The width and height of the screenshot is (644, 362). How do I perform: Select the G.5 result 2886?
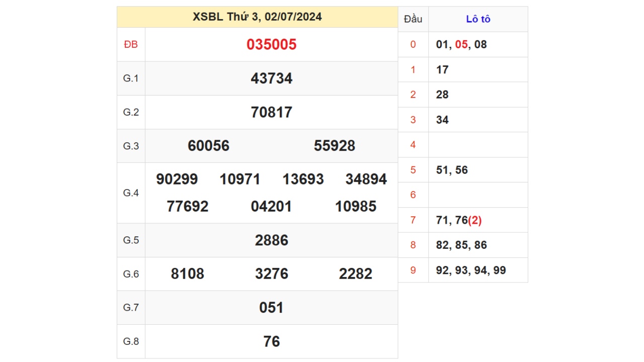tap(272, 240)
